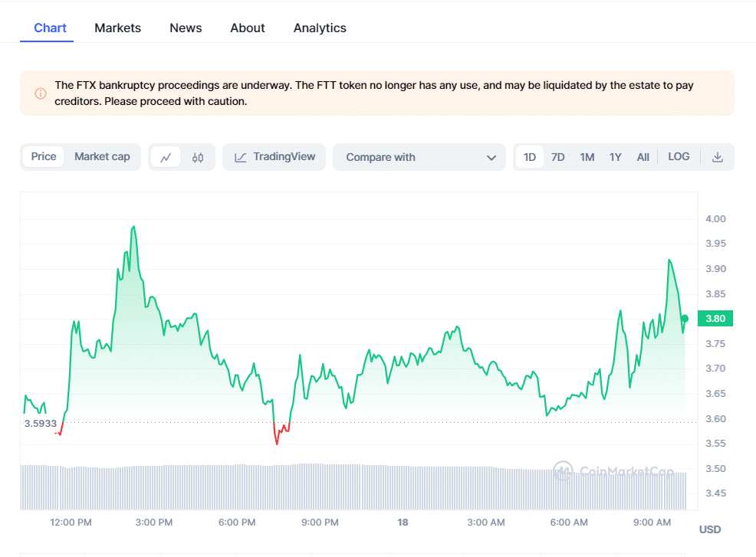Click the warning info icon in banner
The width and height of the screenshot is (756, 557).
coord(41,93)
